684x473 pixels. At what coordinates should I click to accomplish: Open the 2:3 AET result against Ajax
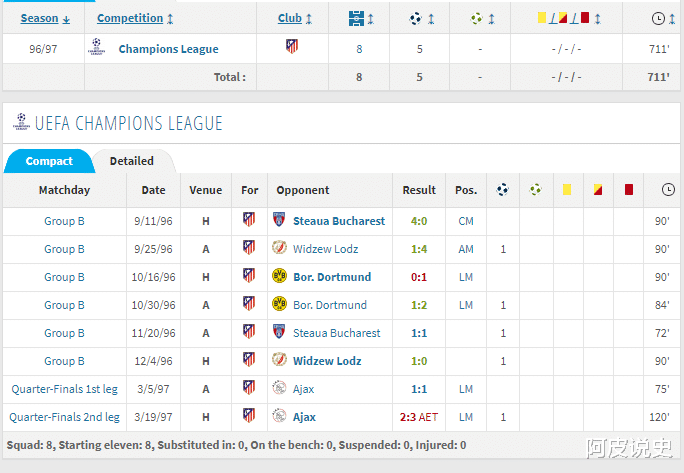point(419,417)
